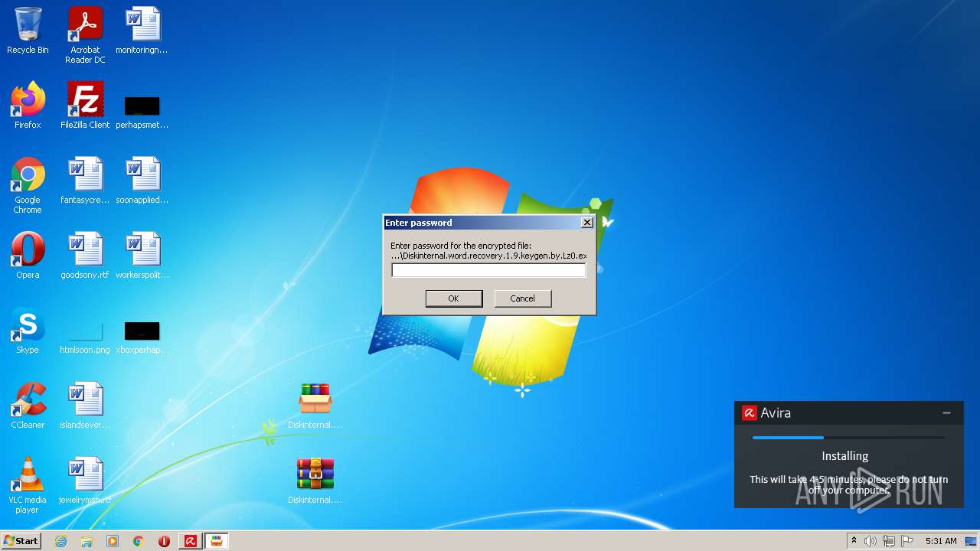Open Opera from the taskbar
The width and height of the screenshot is (980, 551).
(x=164, y=541)
